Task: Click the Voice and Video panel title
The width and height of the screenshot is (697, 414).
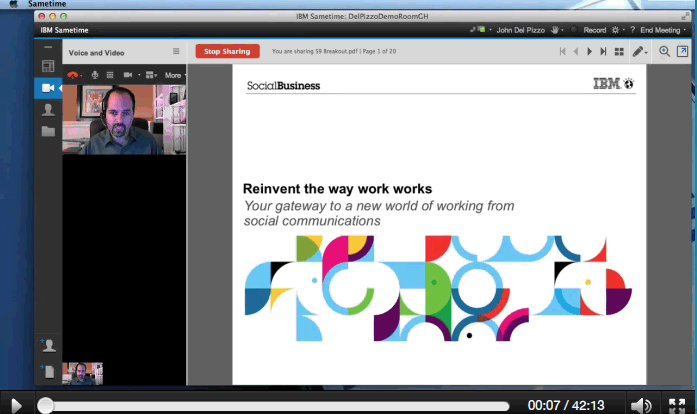Action: [x=96, y=53]
